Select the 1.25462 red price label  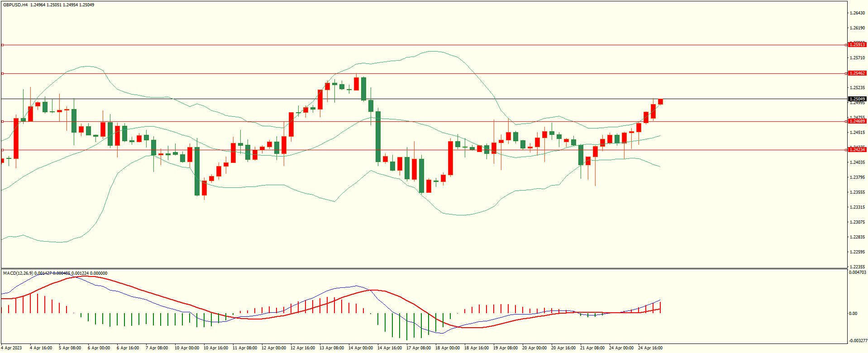(857, 73)
